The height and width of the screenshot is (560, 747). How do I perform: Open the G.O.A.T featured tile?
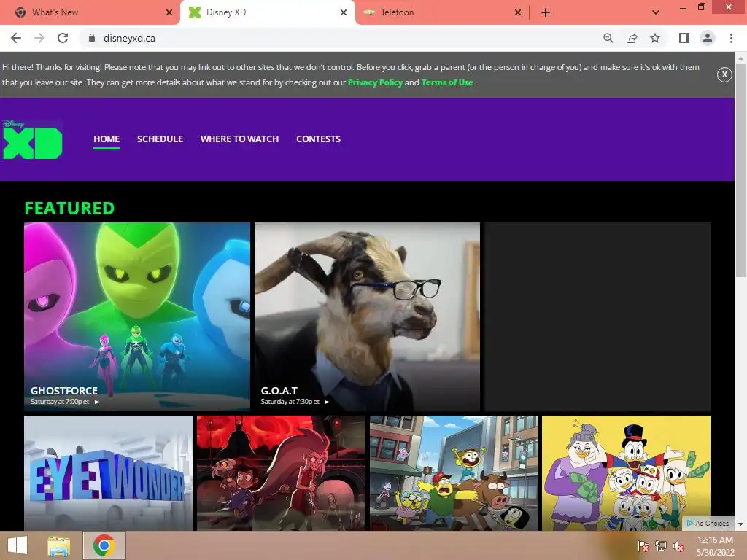[x=368, y=316]
